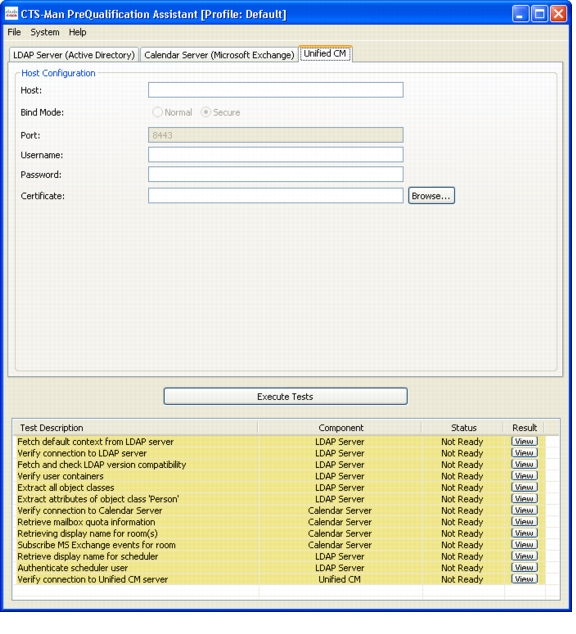
Task: Switch to Calendar Server (Microsoft Exchange) tab
Action: pos(219,55)
